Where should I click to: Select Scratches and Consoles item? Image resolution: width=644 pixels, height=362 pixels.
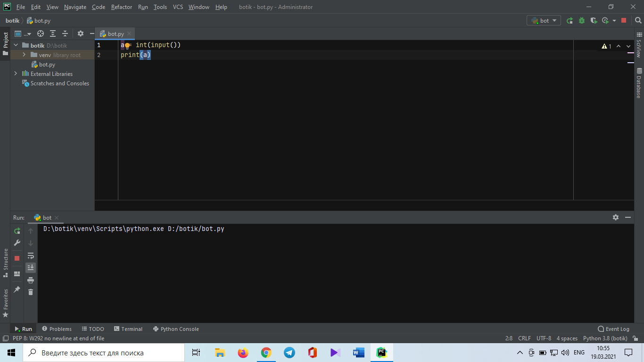tap(56, 83)
